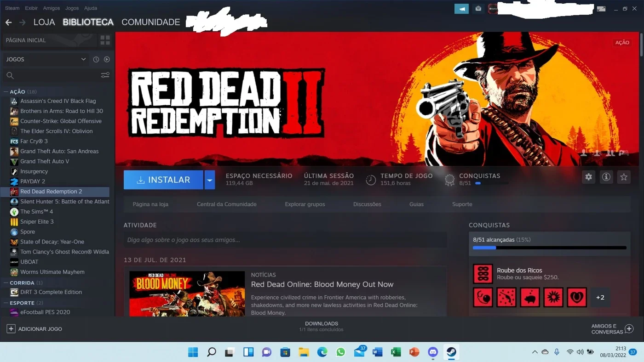Open the Exibir menu
Viewport: 644px width, 362px height.
pos(31,8)
